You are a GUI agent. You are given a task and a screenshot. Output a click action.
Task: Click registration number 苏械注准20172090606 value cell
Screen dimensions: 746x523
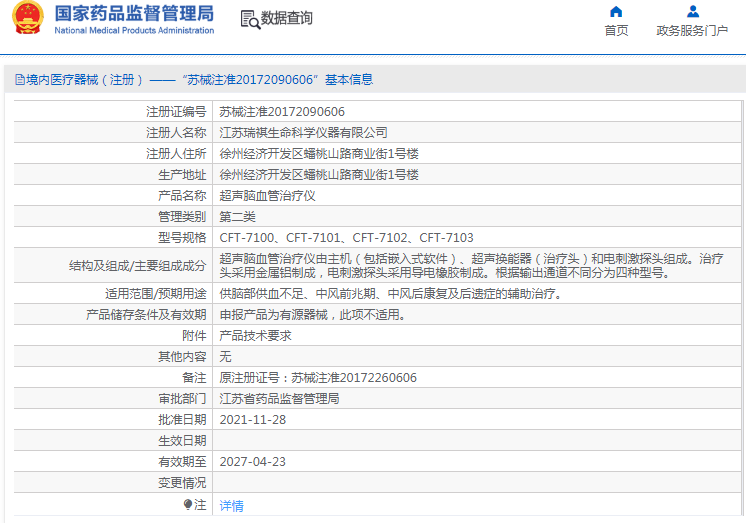[282, 112]
